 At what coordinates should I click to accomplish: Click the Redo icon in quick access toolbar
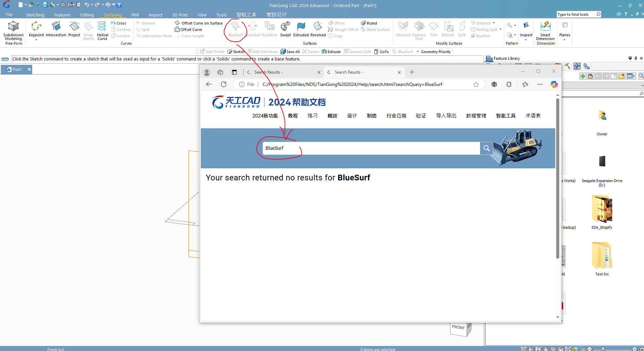[x=97, y=5]
